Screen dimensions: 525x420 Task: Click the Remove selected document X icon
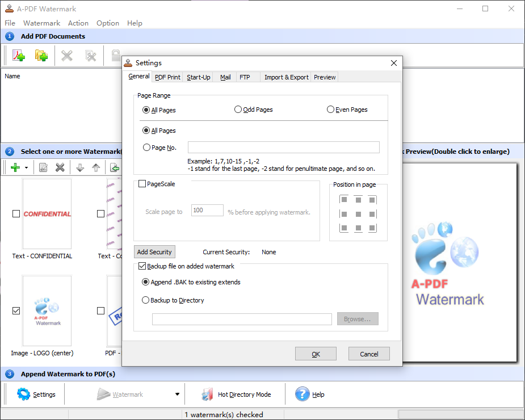point(67,56)
